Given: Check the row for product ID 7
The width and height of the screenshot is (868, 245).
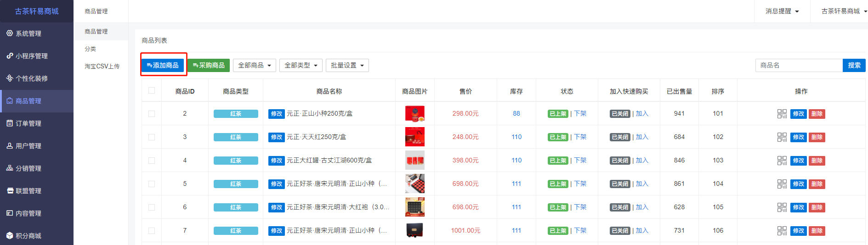Looking at the screenshot, I should point(152,231).
